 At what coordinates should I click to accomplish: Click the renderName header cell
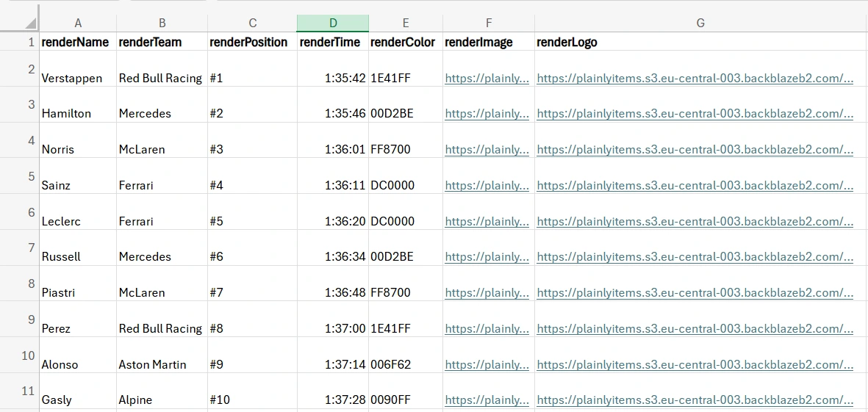[x=78, y=42]
